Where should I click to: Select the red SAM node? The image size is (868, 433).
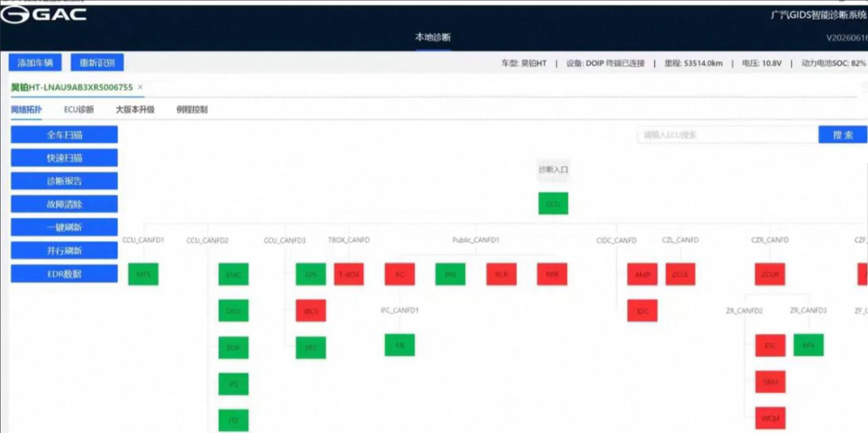[x=770, y=382]
